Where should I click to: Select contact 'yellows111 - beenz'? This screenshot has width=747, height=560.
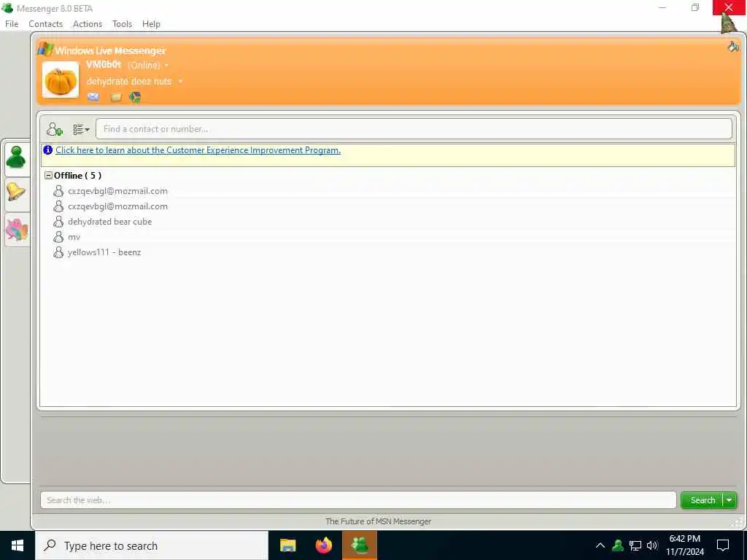pyautogui.click(x=104, y=252)
